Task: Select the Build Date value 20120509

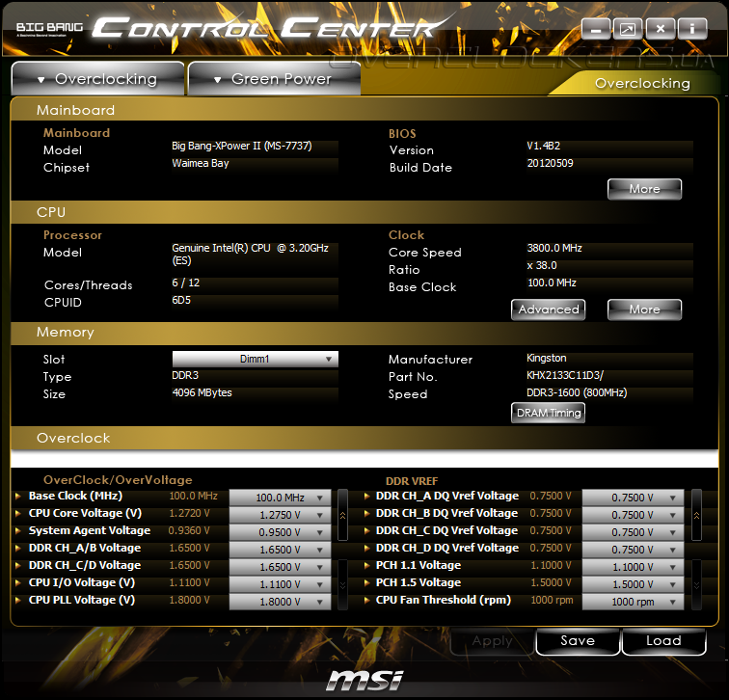Action: 550,163
